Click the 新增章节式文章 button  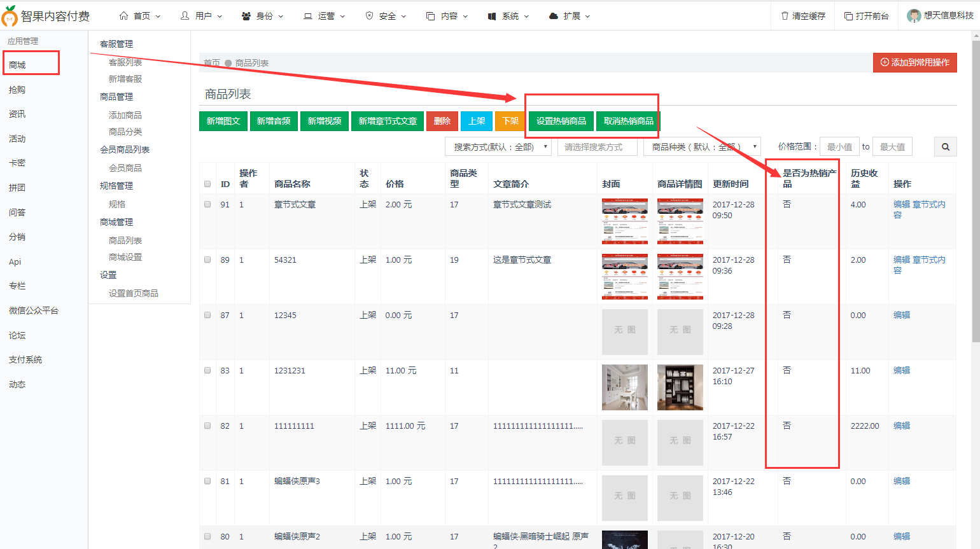coord(388,121)
